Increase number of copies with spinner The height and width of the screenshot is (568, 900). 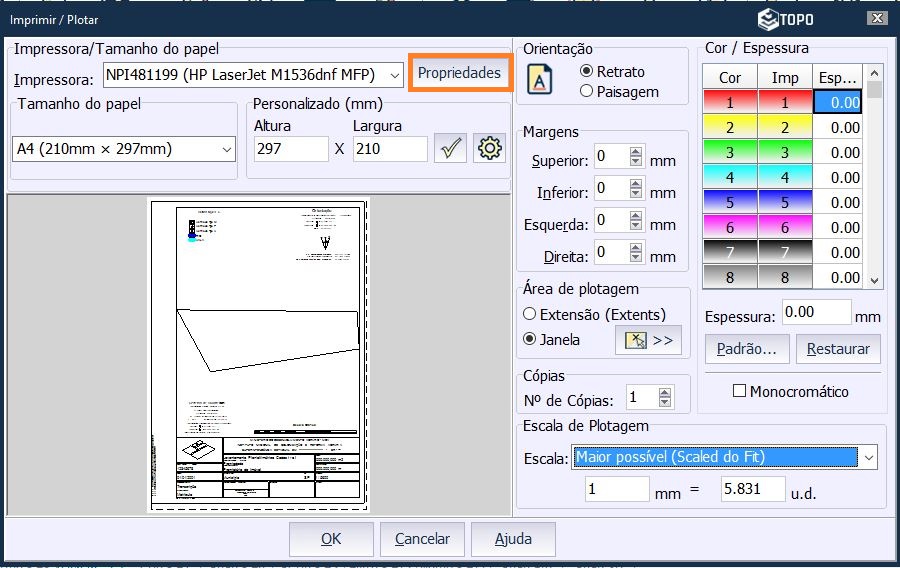(666, 393)
